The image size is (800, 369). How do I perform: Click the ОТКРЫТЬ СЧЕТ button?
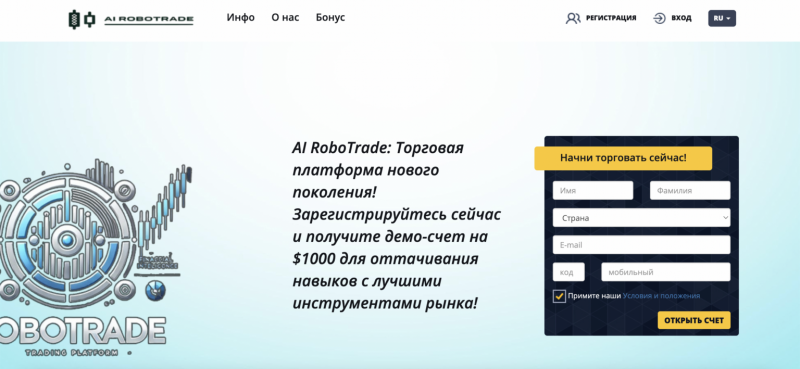[694, 321]
